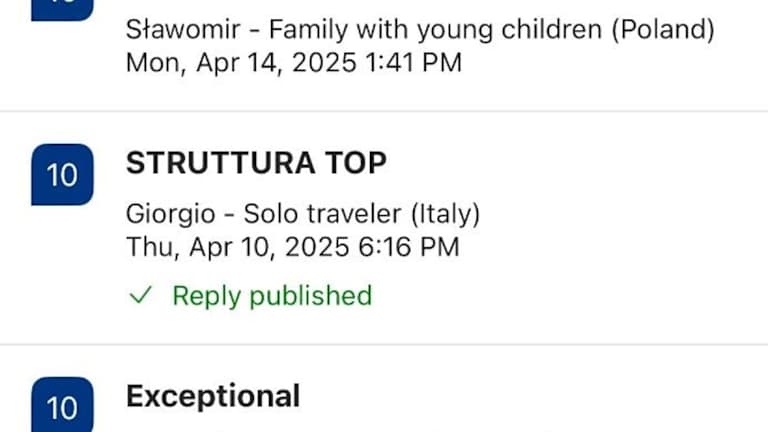Open the Exceptional review title
The height and width of the screenshot is (432, 768).
click(212, 396)
